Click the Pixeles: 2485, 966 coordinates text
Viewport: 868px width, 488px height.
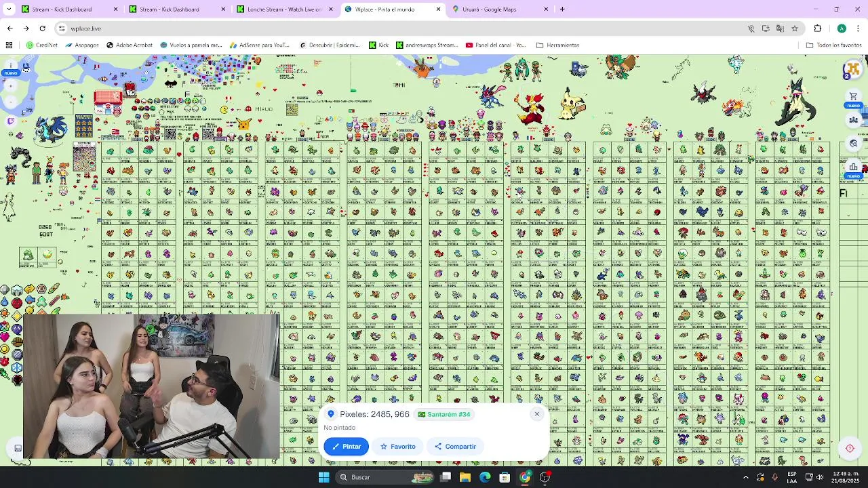(374, 414)
